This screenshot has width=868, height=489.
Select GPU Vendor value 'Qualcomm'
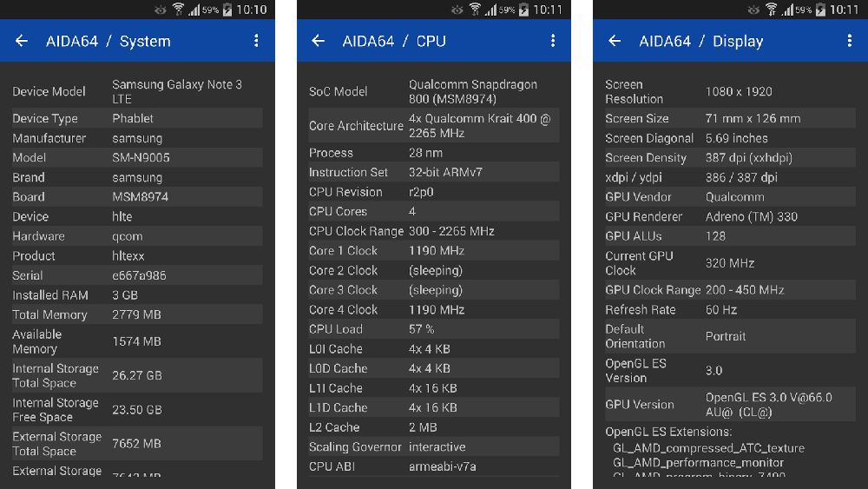pyautogui.click(x=734, y=197)
